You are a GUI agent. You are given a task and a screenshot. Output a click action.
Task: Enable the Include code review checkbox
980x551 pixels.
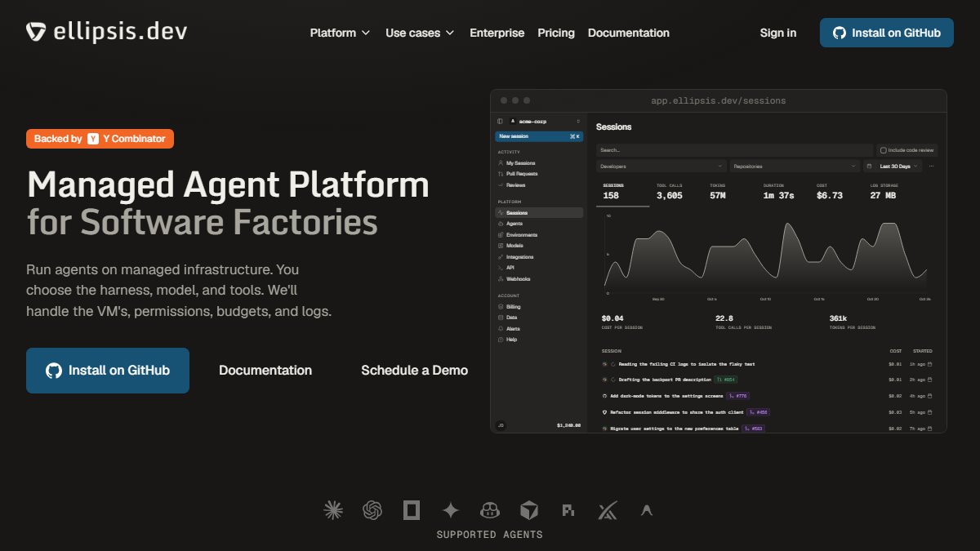coord(884,150)
